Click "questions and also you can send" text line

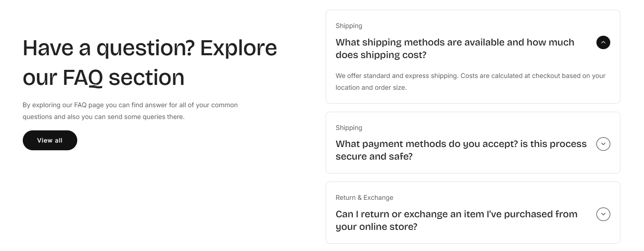click(103, 117)
